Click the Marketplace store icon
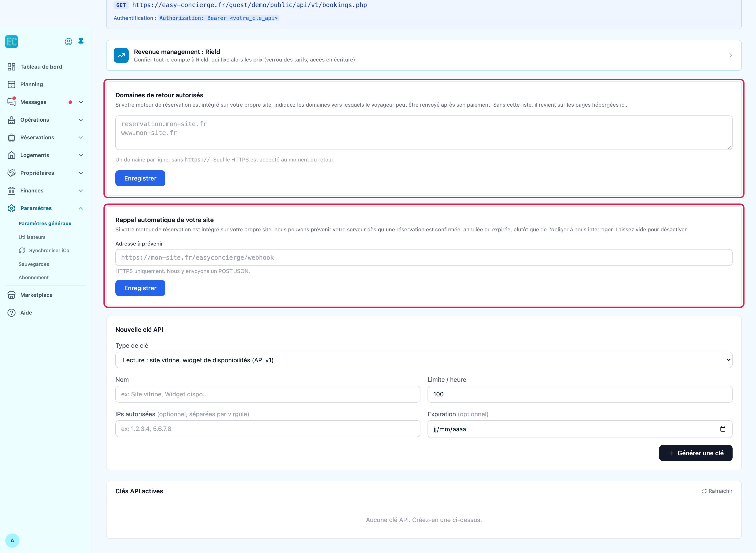This screenshot has width=756, height=553. tap(11, 295)
